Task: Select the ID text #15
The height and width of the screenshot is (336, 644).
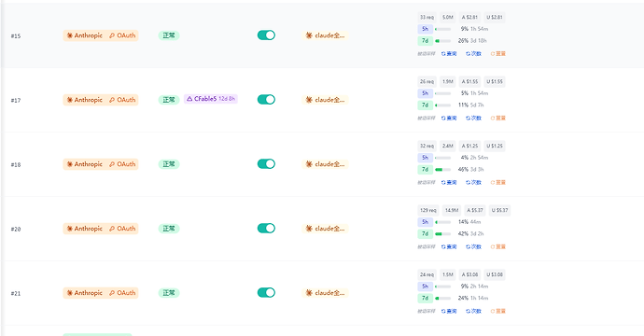Action: pyautogui.click(x=16, y=36)
